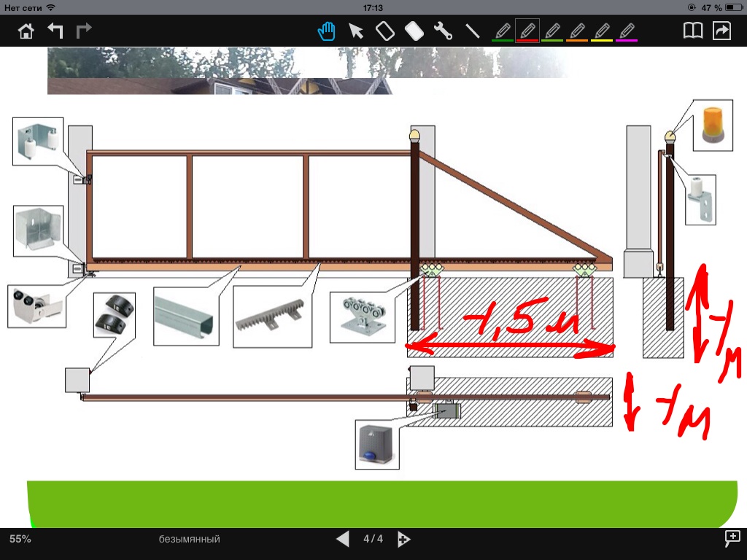Open the book library view

coord(692,31)
